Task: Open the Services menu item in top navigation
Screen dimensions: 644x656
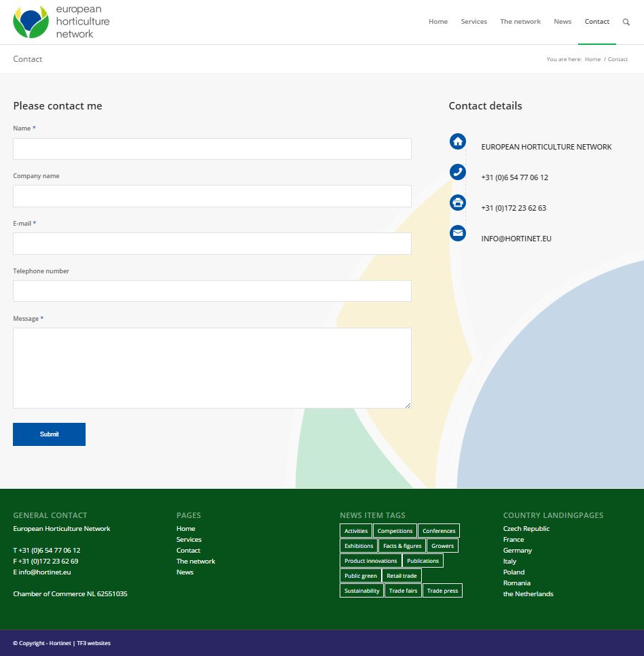Action: 473,22
